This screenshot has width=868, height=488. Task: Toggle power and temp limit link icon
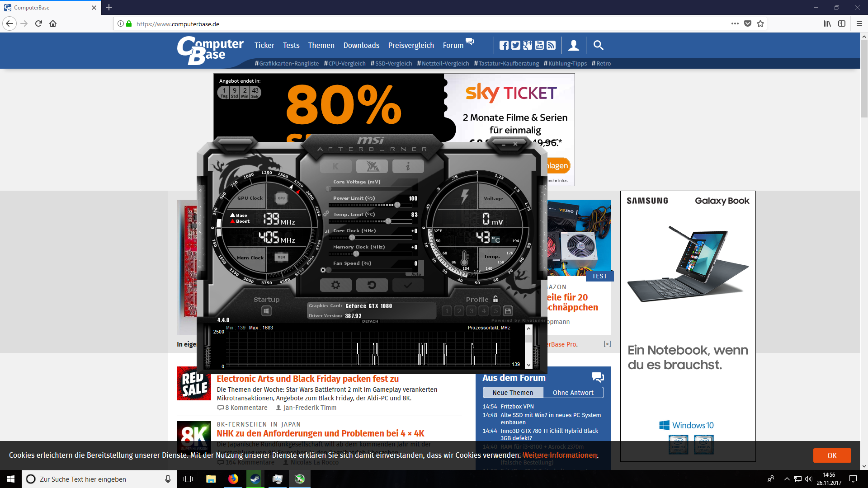[x=326, y=214]
